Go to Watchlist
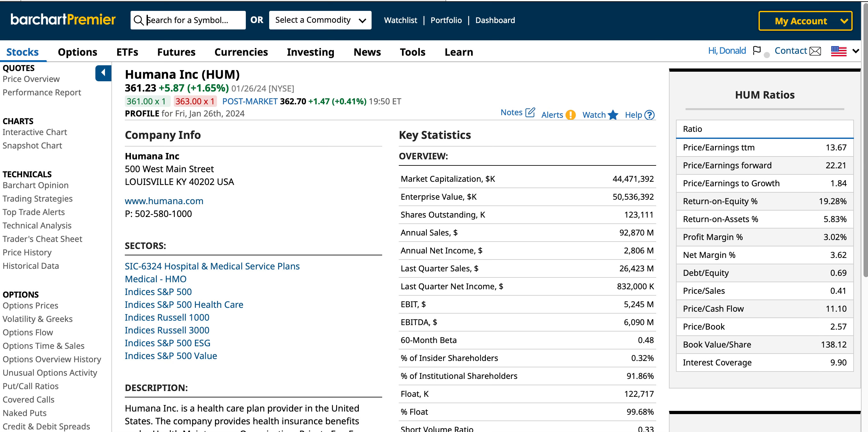This screenshot has height=432, width=868. point(401,20)
